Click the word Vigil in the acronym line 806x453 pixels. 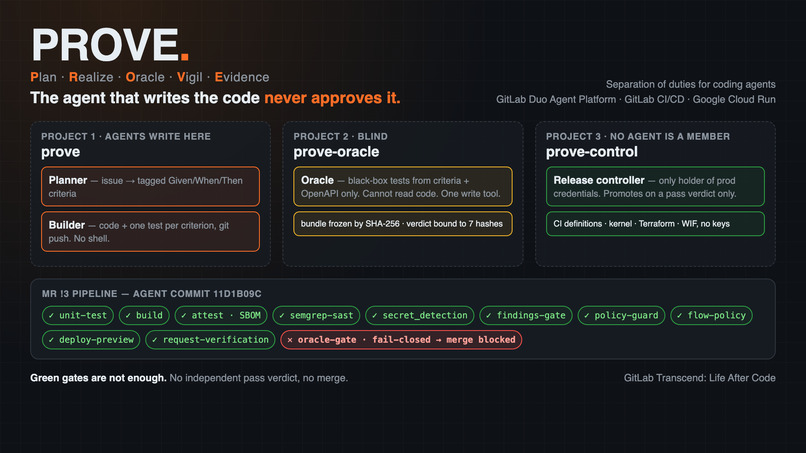tap(190, 77)
